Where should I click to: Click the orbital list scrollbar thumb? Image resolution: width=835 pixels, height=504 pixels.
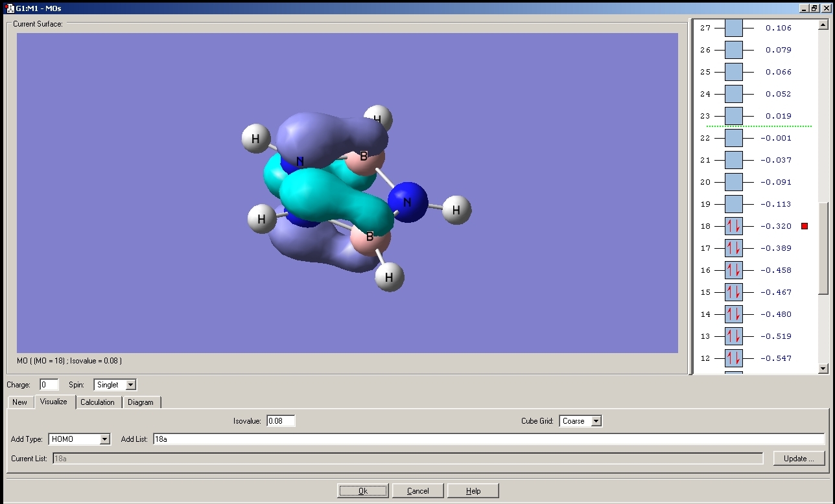[x=823, y=248]
